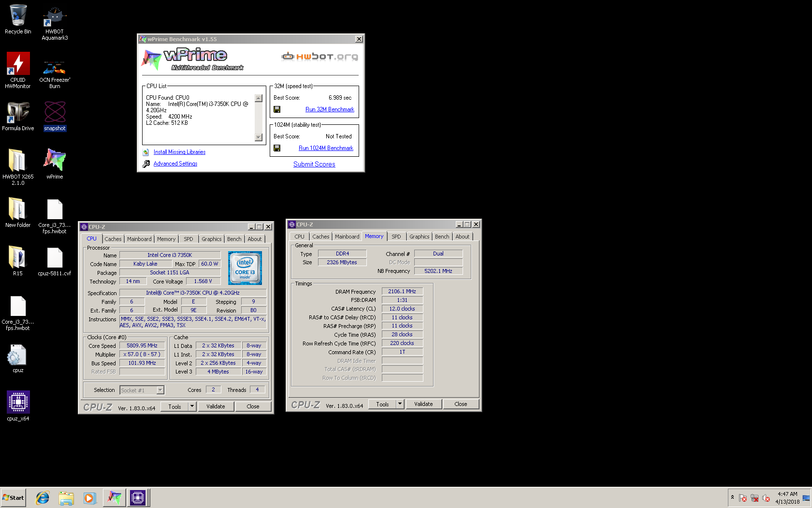Open SPD tab in right CPU-Z window
Screen dimensions: 812x508
396,237
